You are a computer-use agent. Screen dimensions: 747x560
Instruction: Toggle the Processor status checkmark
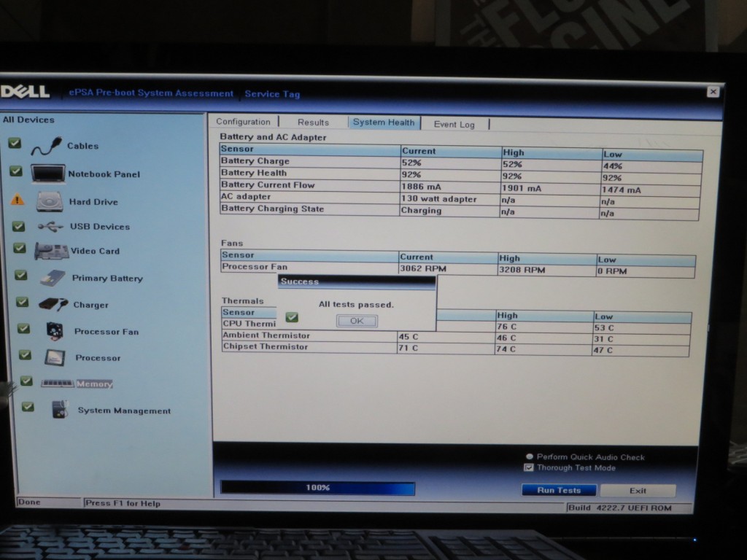[26, 355]
